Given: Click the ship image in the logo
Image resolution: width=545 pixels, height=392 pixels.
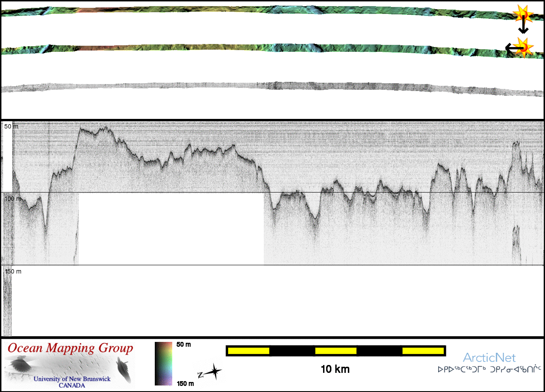Looking at the screenshot, I should click(x=123, y=369).
